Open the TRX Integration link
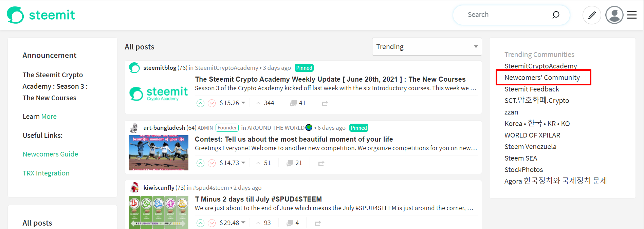 coord(46,173)
